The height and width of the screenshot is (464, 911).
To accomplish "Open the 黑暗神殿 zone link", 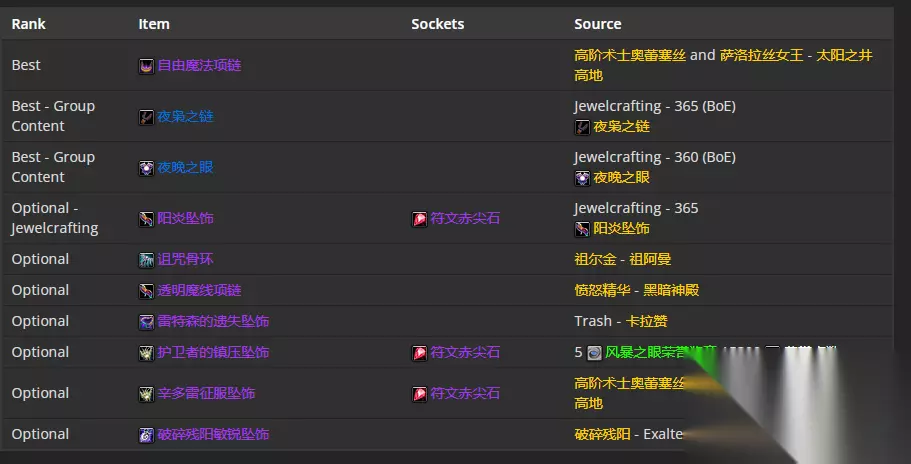I will click(671, 290).
